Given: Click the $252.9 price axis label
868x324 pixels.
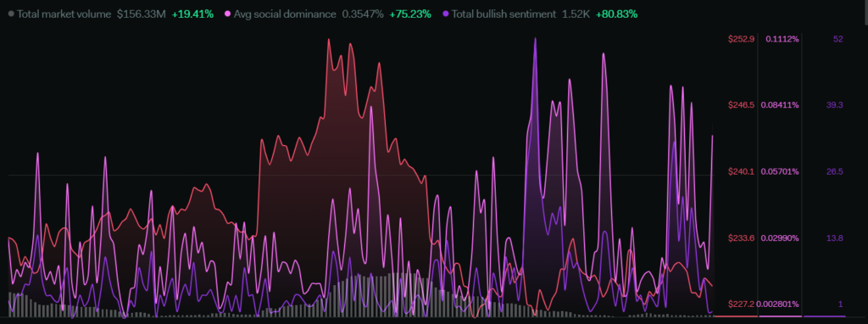Looking at the screenshot, I should pyautogui.click(x=741, y=39).
